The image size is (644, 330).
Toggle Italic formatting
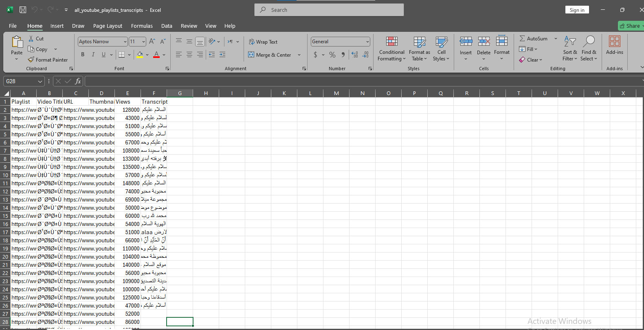coord(93,55)
